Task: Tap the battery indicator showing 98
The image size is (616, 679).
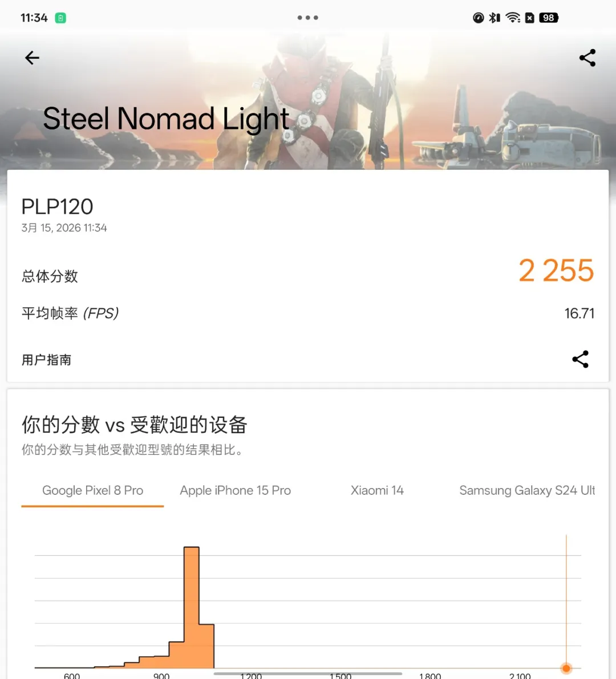Action: coord(548,18)
